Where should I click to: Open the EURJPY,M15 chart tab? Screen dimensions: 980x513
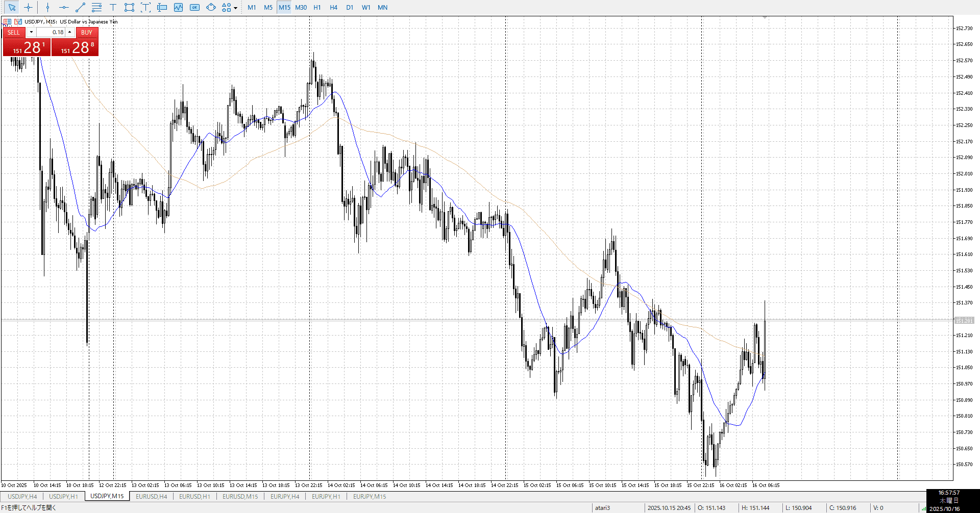coord(370,496)
